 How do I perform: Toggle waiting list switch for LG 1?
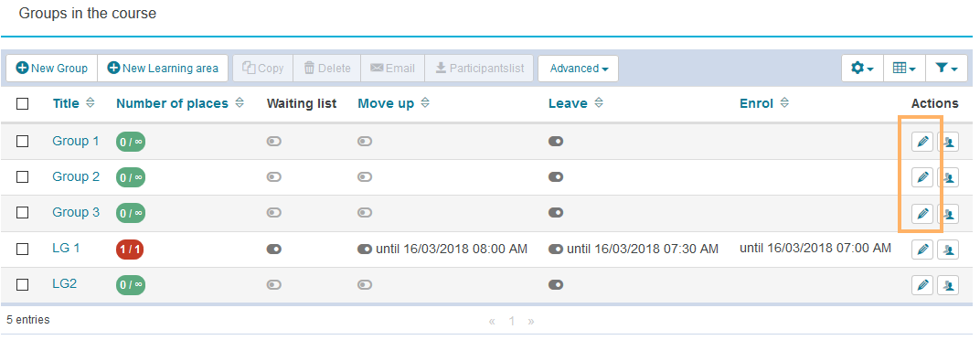coord(273,249)
